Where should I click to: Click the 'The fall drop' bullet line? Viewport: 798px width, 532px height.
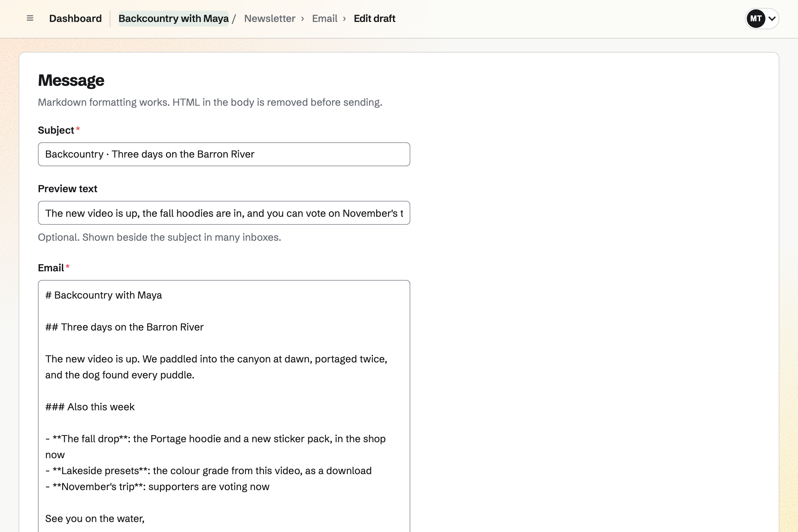click(215, 447)
